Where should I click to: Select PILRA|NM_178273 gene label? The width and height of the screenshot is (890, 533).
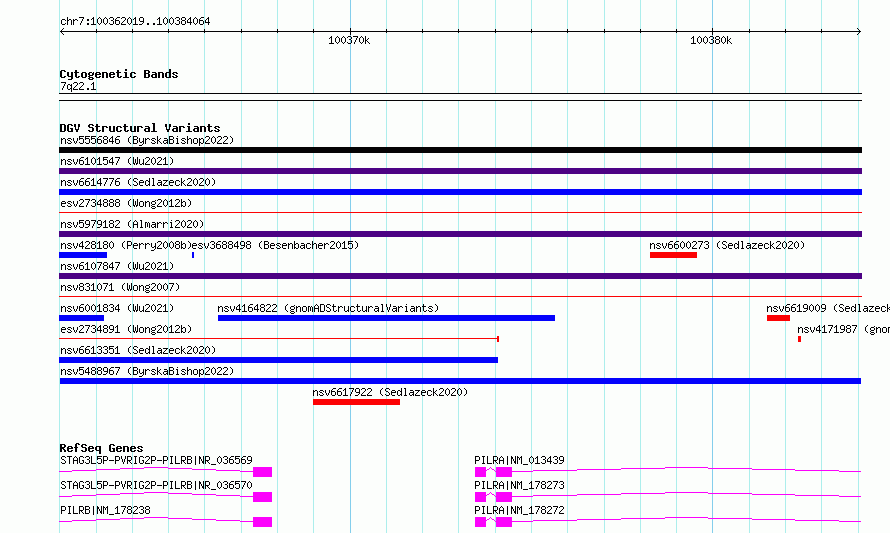click(519, 485)
